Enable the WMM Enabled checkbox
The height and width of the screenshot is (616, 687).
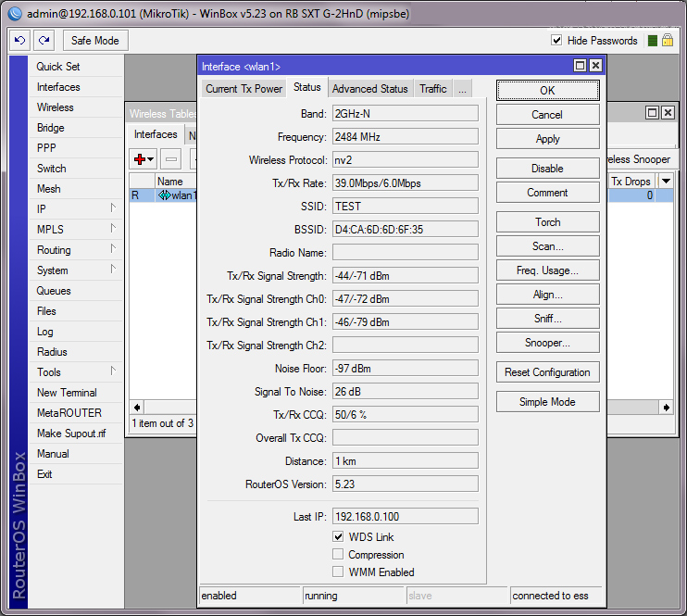tap(338, 572)
